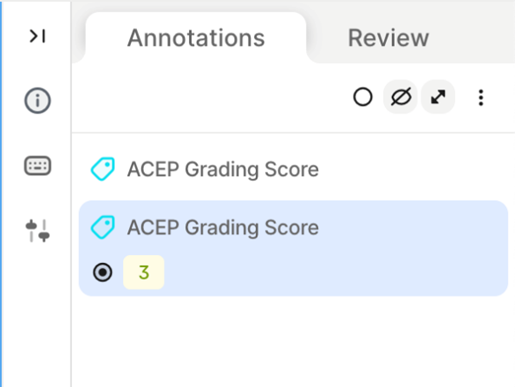Click blank area below the annotations list
515x387 pixels.
tap(293, 343)
